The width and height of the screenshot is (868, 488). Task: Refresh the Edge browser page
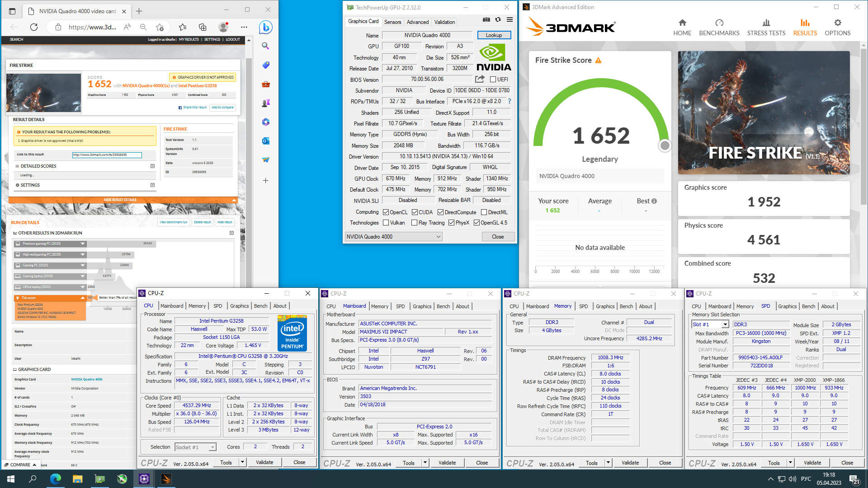pos(34,27)
